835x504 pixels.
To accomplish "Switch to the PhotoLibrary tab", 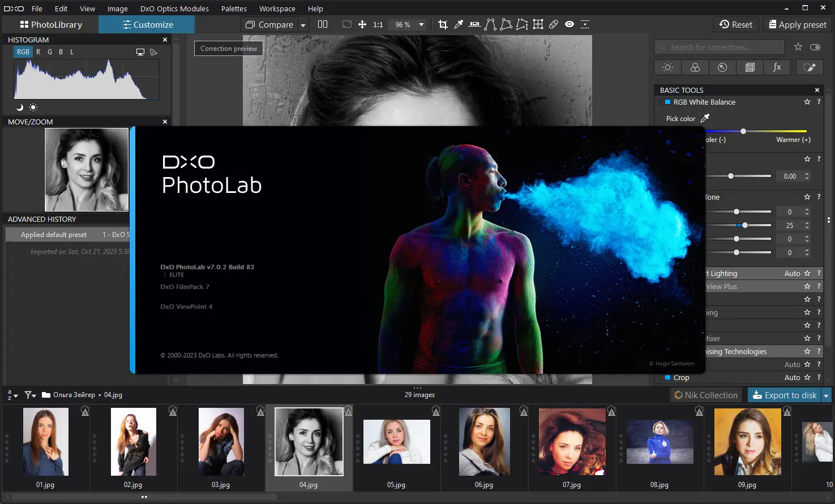I will tap(50, 24).
